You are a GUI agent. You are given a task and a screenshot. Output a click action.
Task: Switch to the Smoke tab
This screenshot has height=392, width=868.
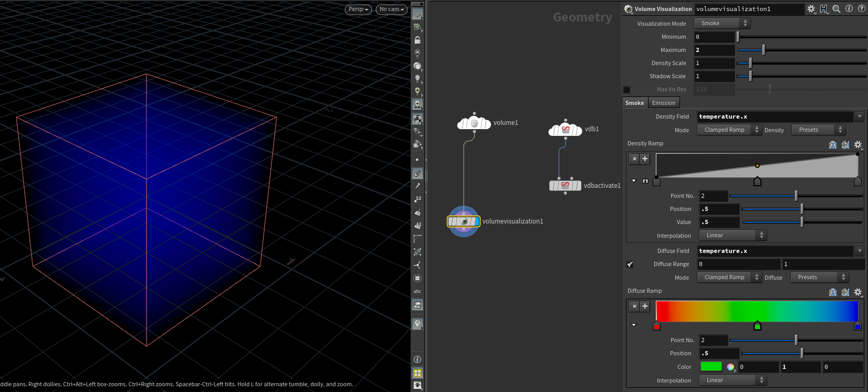(635, 103)
